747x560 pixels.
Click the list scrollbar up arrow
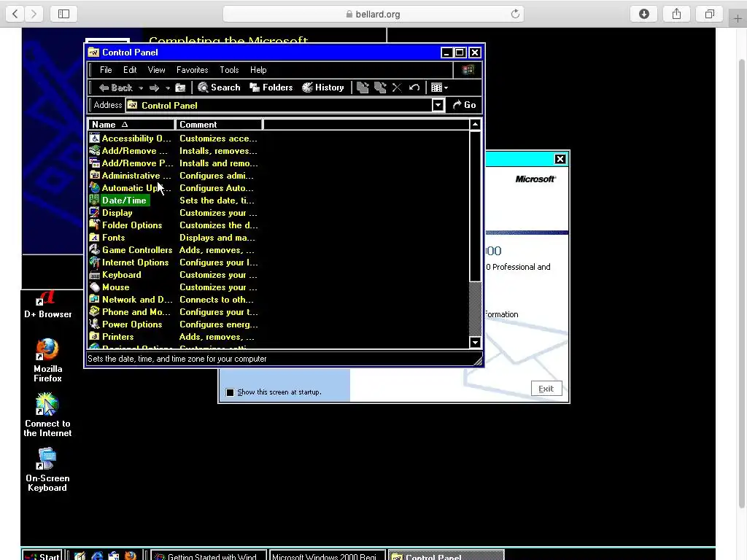[x=475, y=125]
